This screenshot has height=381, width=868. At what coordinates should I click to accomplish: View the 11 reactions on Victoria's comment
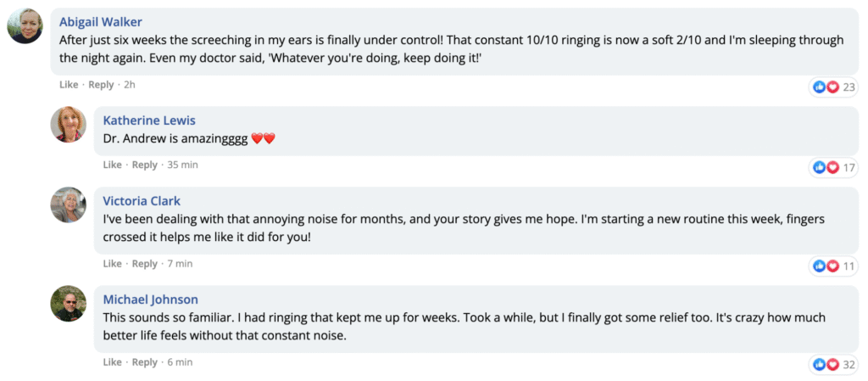click(x=834, y=266)
